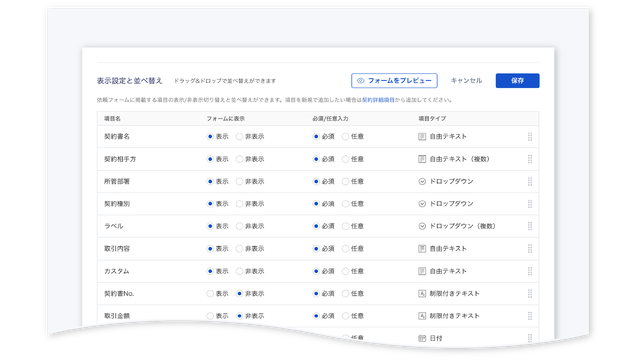Click the free-text type icon in カスタム row
The height and width of the screenshot is (360, 640).
point(422,271)
